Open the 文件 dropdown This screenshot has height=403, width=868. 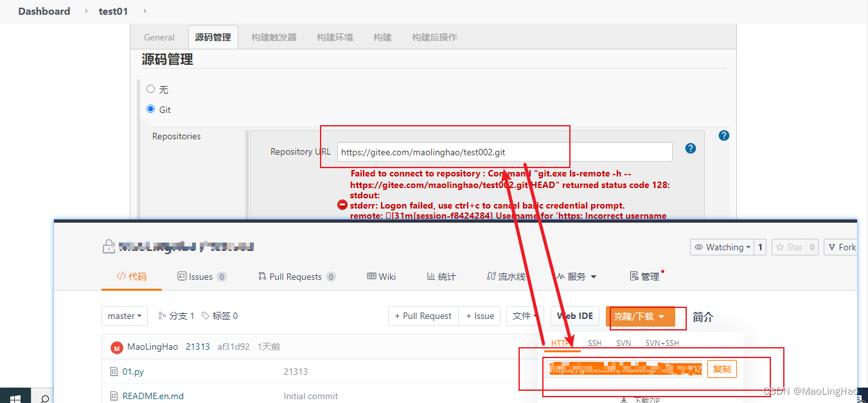click(525, 316)
